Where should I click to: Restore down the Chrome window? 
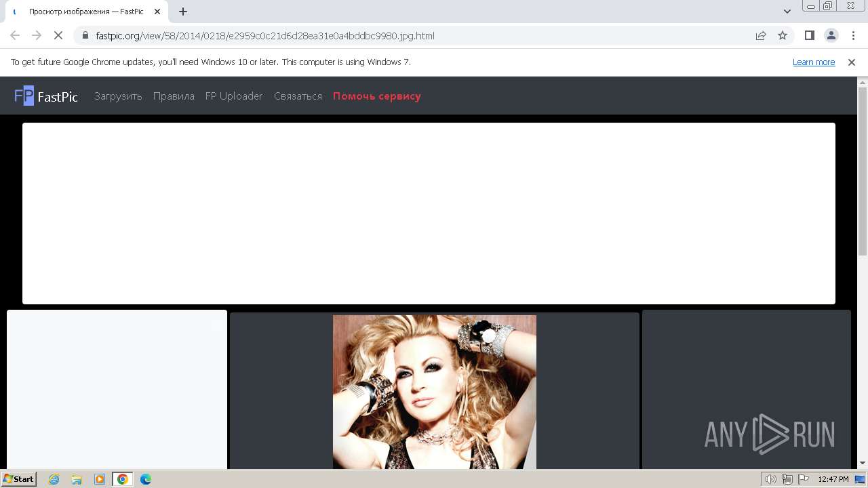[x=828, y=5]
